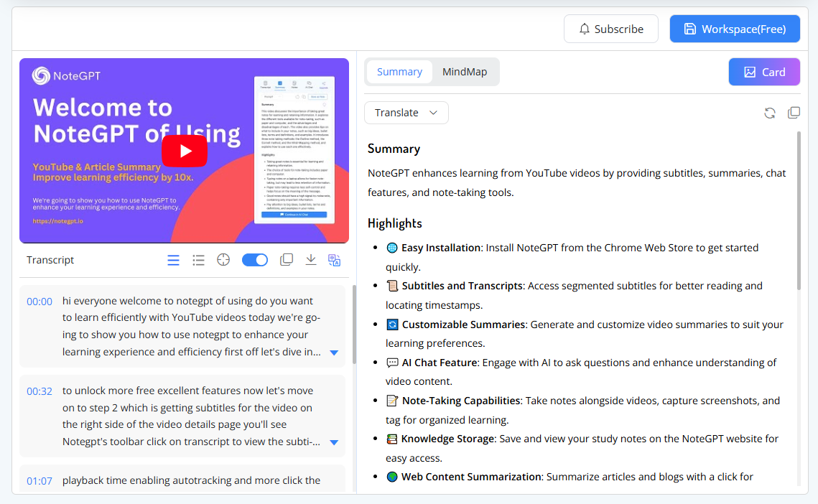Click 'Easy Installation' highlight text
818x504 pixels.
[441, 248]
